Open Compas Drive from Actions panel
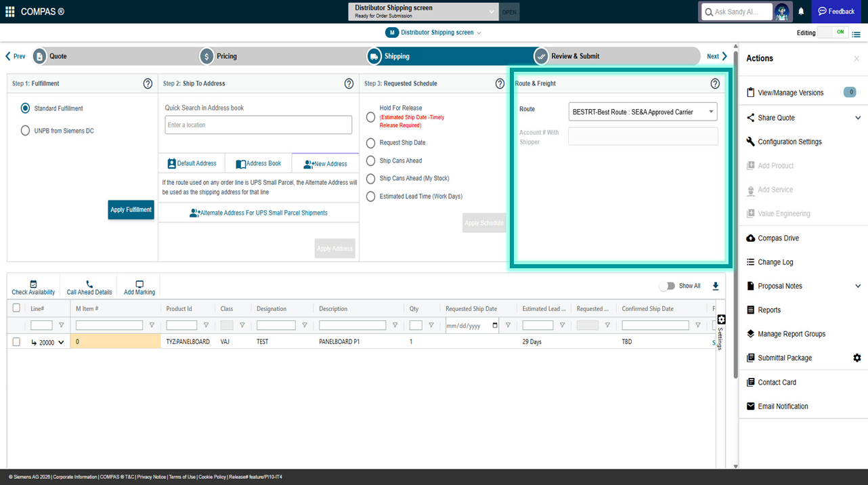Screen dimensions: 868x485 [778, 238]
